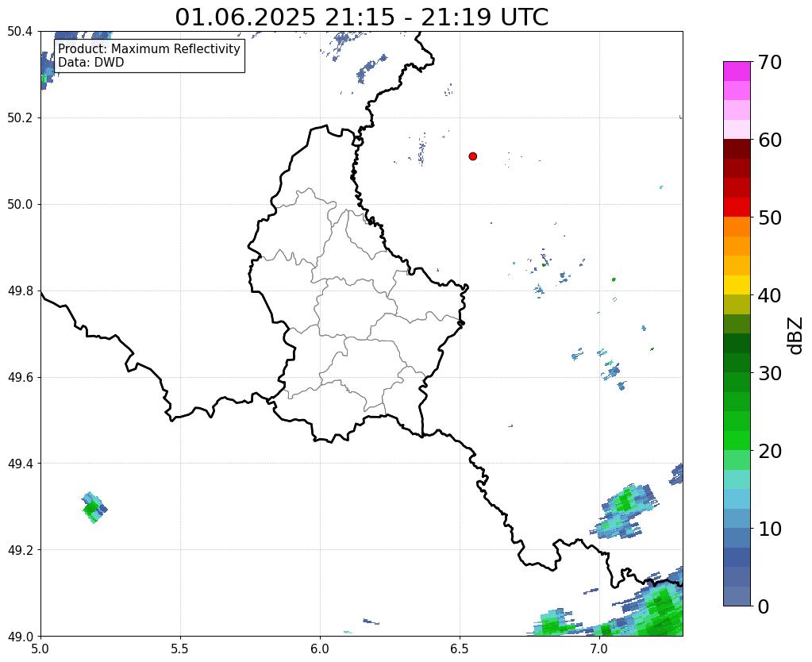812x662 pixels.
Task: Click the 70 tick label on colorbar
Action: [x=770, y=62]
